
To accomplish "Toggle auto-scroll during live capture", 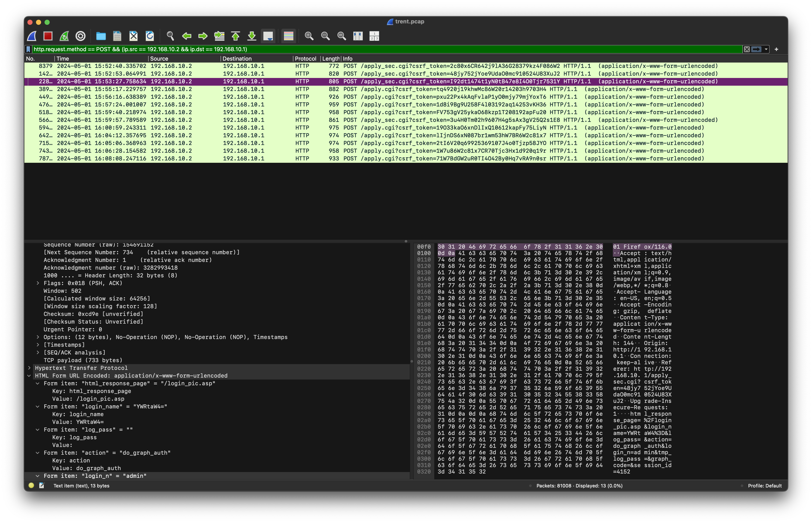I will tap(268, 36).
